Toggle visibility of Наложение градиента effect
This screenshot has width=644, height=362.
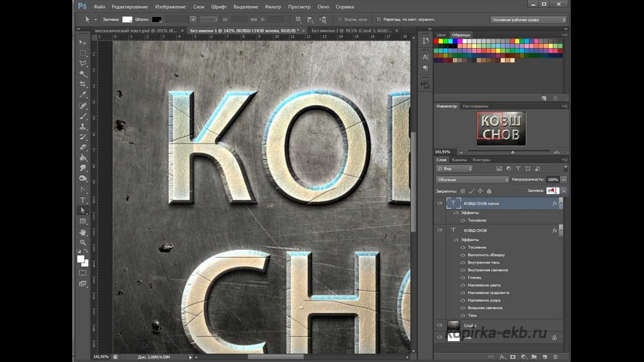463,293
